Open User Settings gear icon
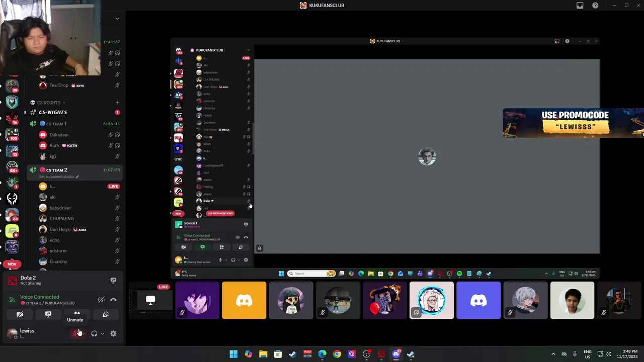The width and height of the screenshot is (644, 362). tap(113, 333)
